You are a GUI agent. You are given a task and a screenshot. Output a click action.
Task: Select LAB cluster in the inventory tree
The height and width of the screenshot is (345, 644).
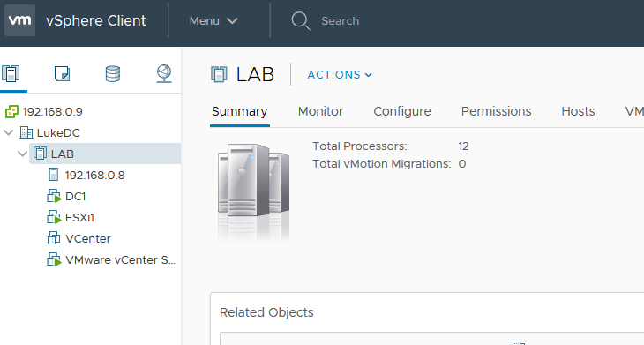click(x=63, y=154)
